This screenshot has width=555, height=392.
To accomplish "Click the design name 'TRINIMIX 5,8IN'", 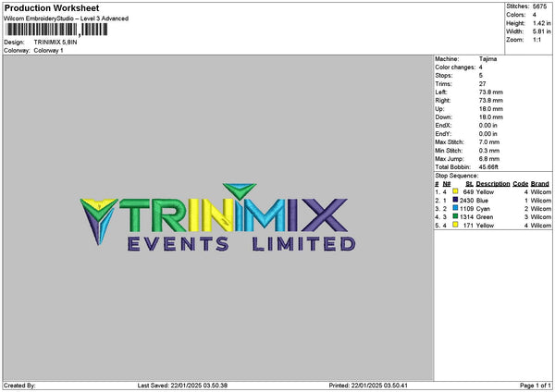I will 55,43.
